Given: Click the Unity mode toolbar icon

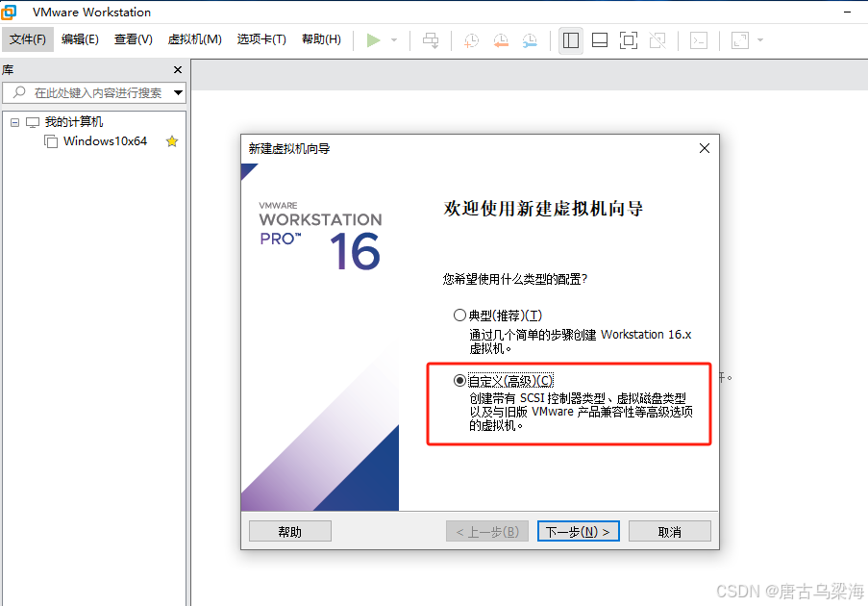Looking at the screenshot, I should (657, 39).
